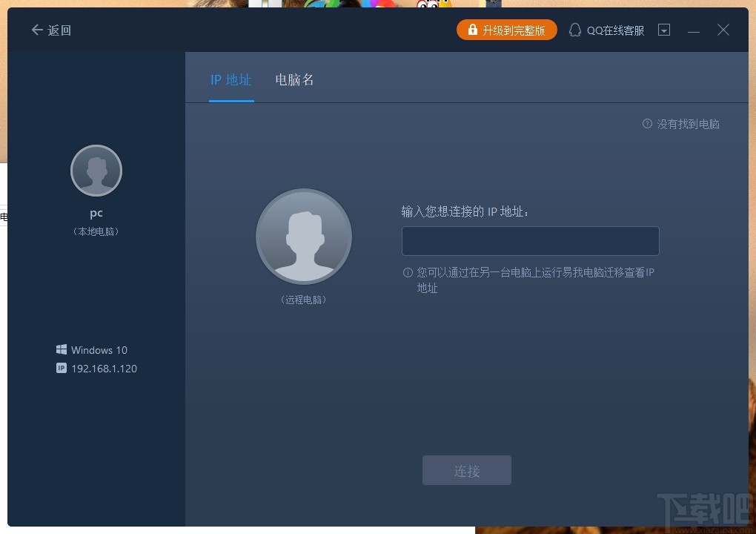This screenshot has height=534, width=756.
Task: Switch to the 电脑名 tab
Action: [x=294, y=79]
